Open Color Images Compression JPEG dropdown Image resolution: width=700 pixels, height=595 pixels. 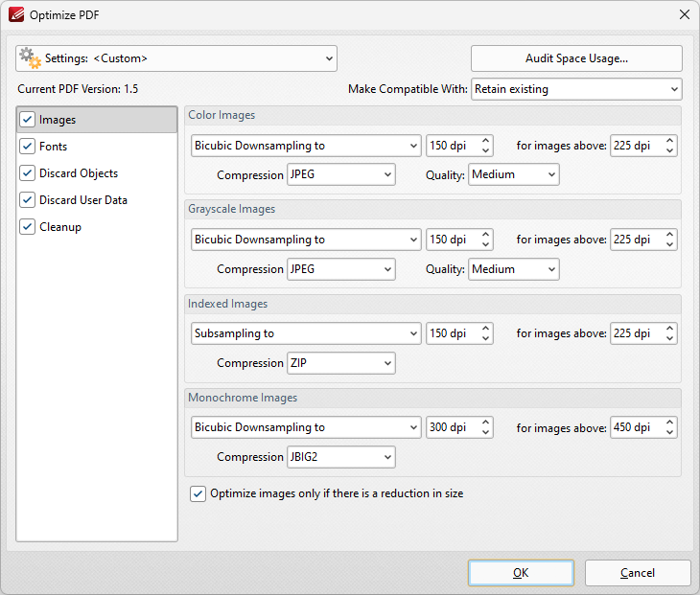tap(341, 174)
